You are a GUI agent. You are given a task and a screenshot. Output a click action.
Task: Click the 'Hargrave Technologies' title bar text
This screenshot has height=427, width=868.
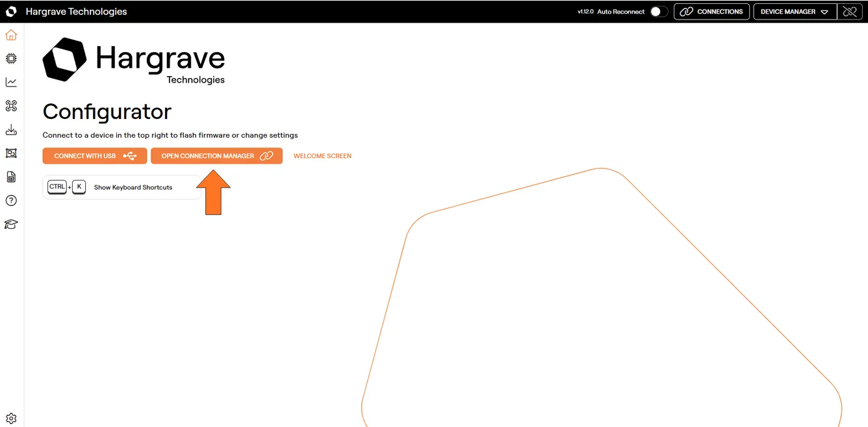[76, 12]
